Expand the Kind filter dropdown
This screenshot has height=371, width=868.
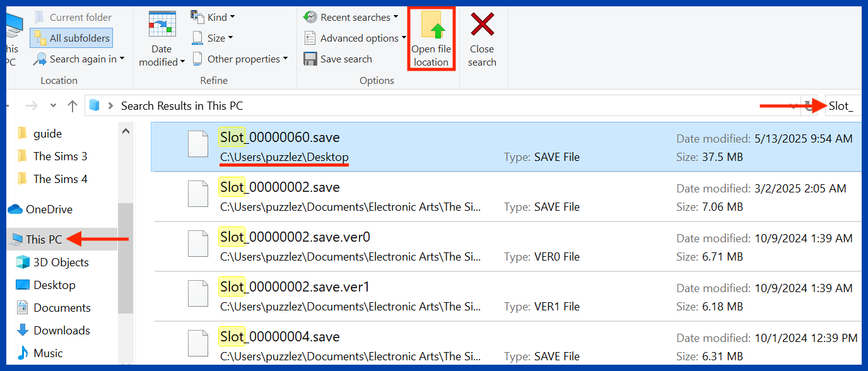(213, 16)
